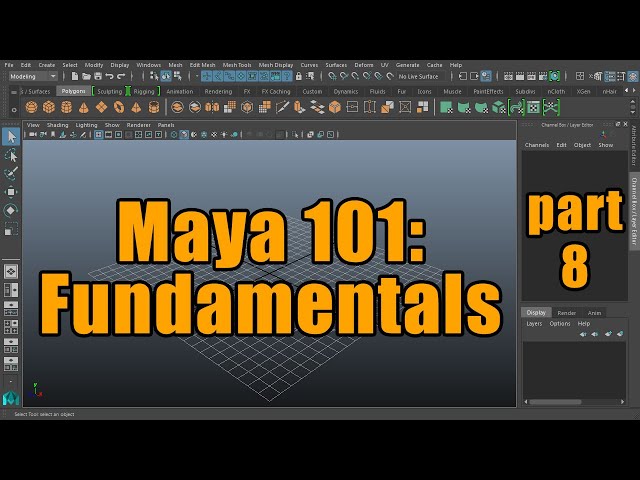Click the UV Editor checker window icon
This screenshot has width=640, height=480.
tap(533, 107)
